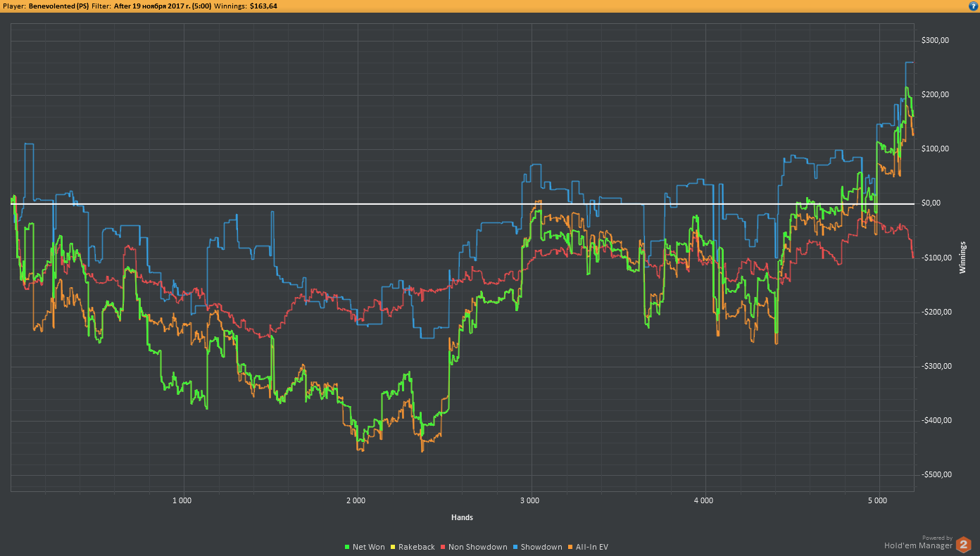Click the orange Hold'em Manager 2 logo
The image size is (980, 556).
click(963, 544)
